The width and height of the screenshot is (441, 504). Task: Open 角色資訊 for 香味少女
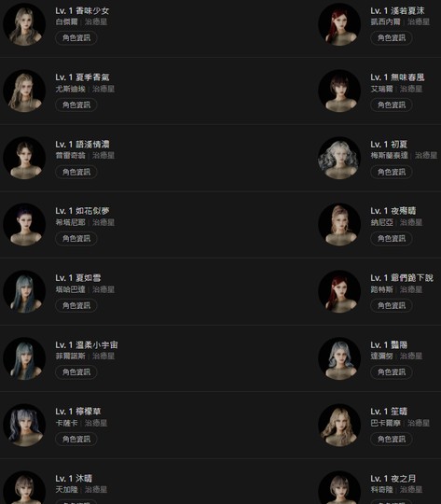[x=76, y=38]
